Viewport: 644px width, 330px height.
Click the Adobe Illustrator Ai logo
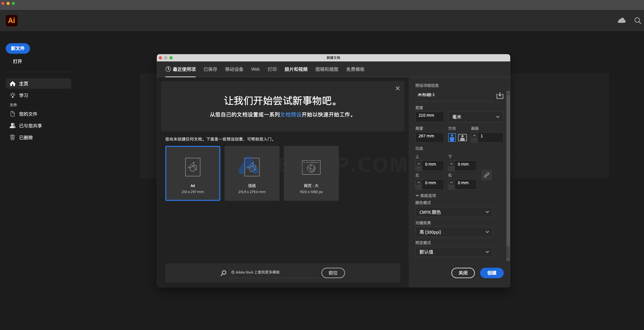[x=12, y=21]
